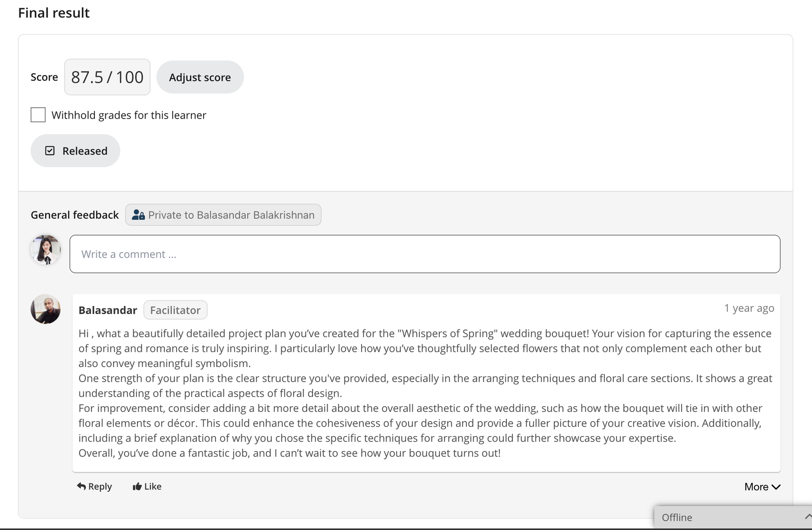Screen dimensions: 812x530
Task: Click the 87.5 / 100 score box
Action: pos(107,77)
